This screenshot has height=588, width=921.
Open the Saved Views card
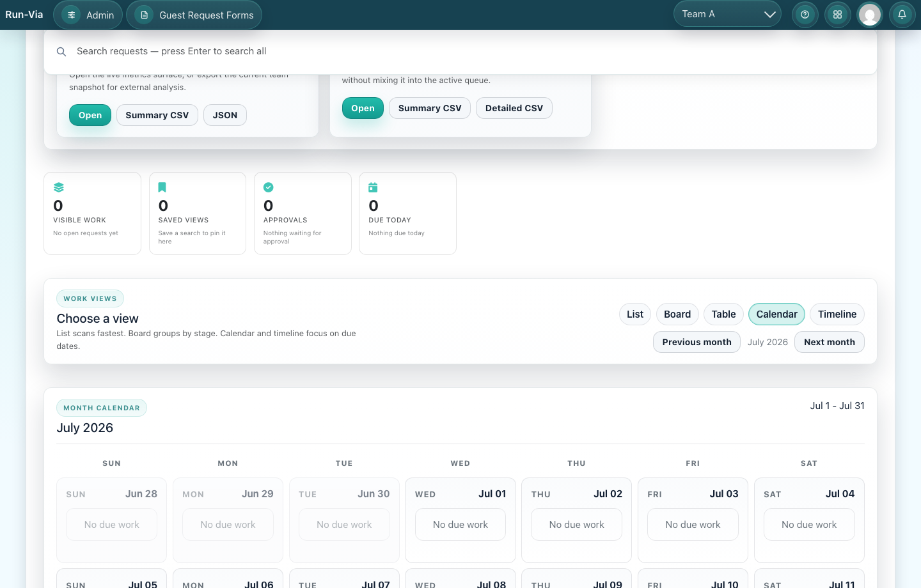[x=198, y=213]
